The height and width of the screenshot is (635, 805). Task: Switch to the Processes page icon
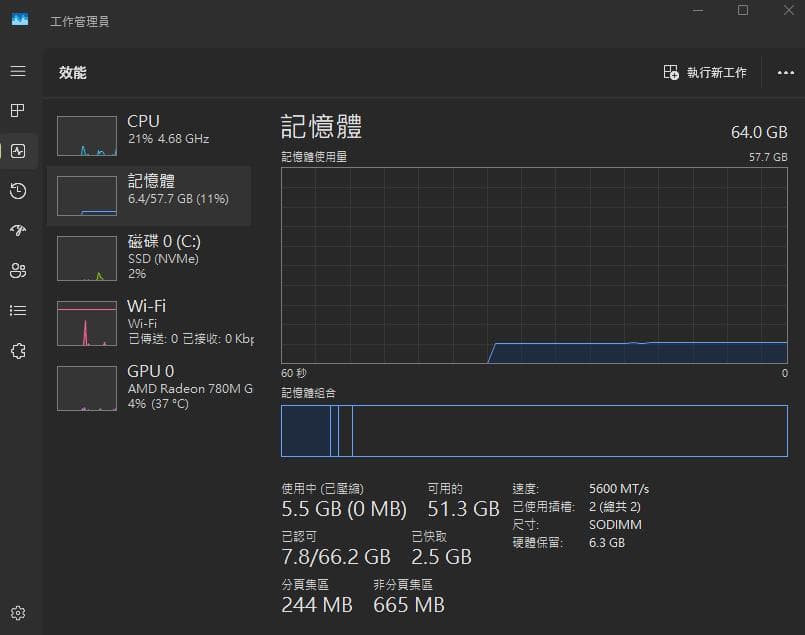[x=17, y=111]
